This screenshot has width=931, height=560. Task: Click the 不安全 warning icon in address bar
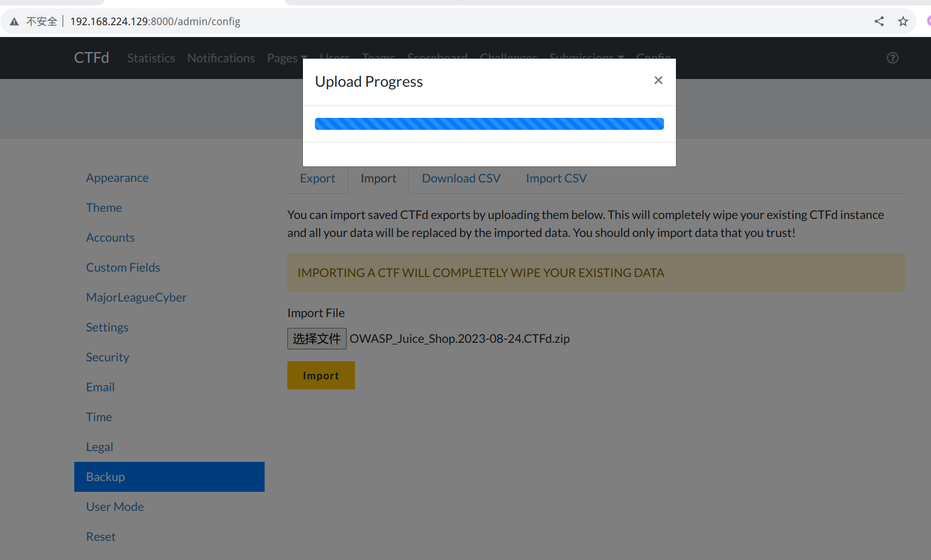[14, 21]
